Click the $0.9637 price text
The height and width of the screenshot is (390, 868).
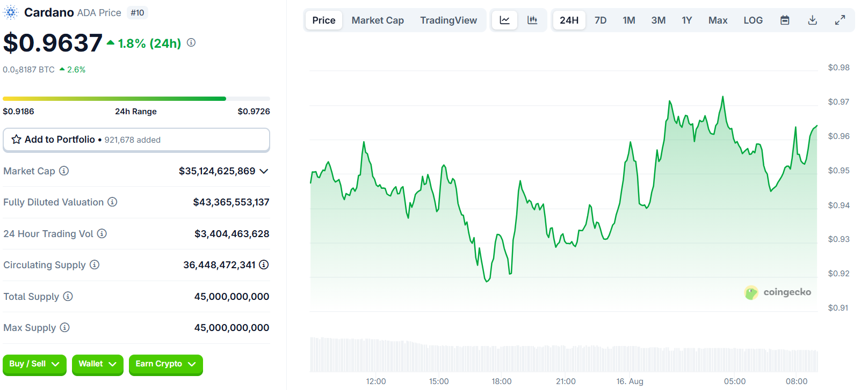coord(53,43)
